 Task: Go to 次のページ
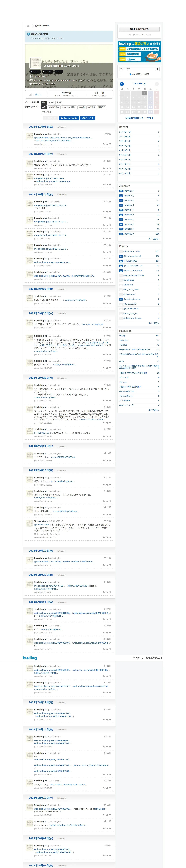pyautogui.click(x=87, y=118)
